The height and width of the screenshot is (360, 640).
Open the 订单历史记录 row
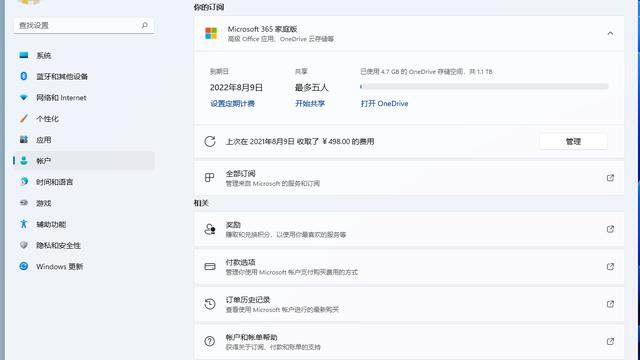[409, 304]
